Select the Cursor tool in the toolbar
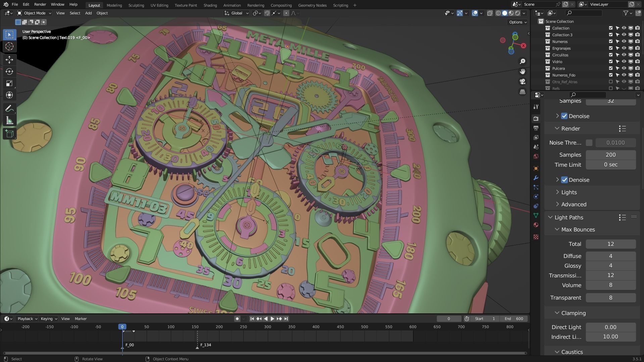The width and height of the screenshot is (644, 362). 9,46
